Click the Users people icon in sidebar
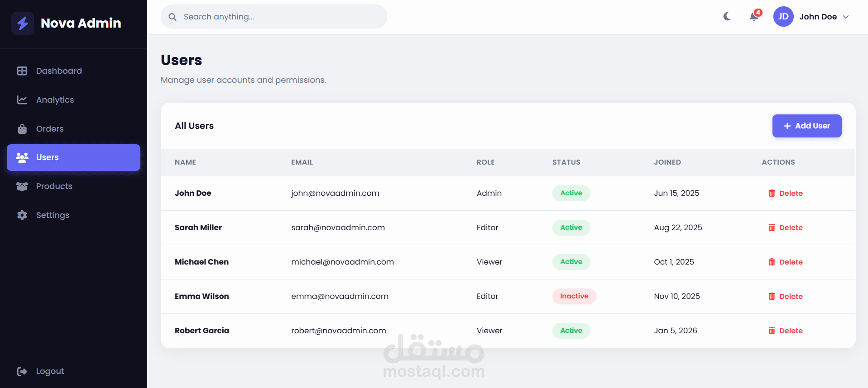Image resolution: width=868 pixels, height=388 pixels. click(22, 157)
